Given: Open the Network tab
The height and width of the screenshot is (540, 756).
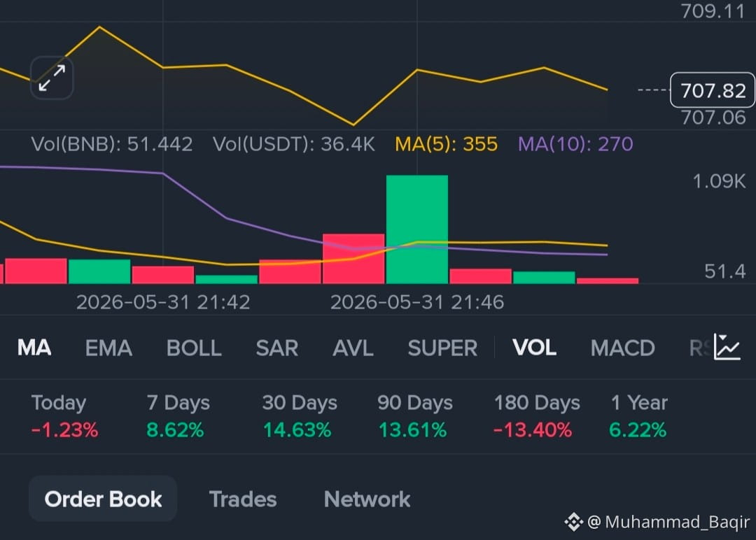Looking at the screenshot, I should [367, 499].
